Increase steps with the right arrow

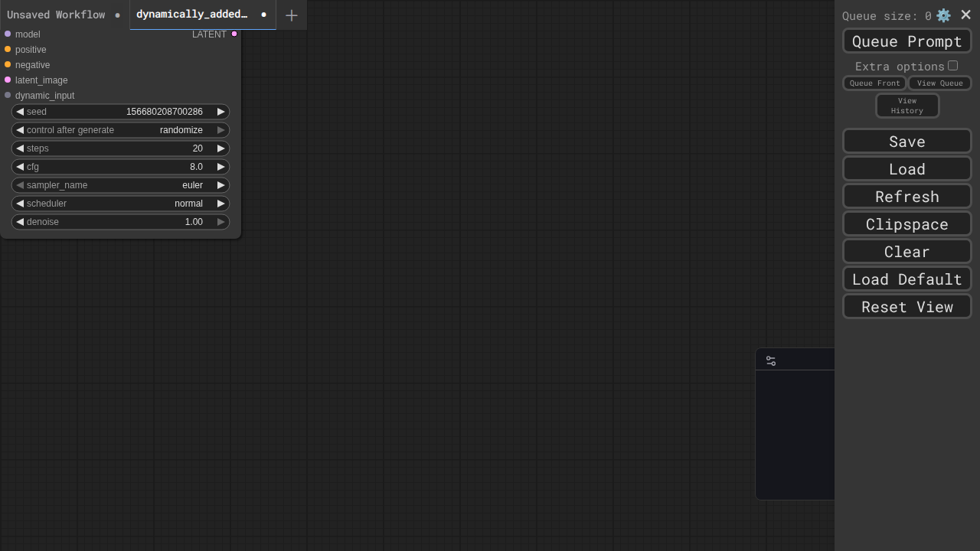[220, 148]
